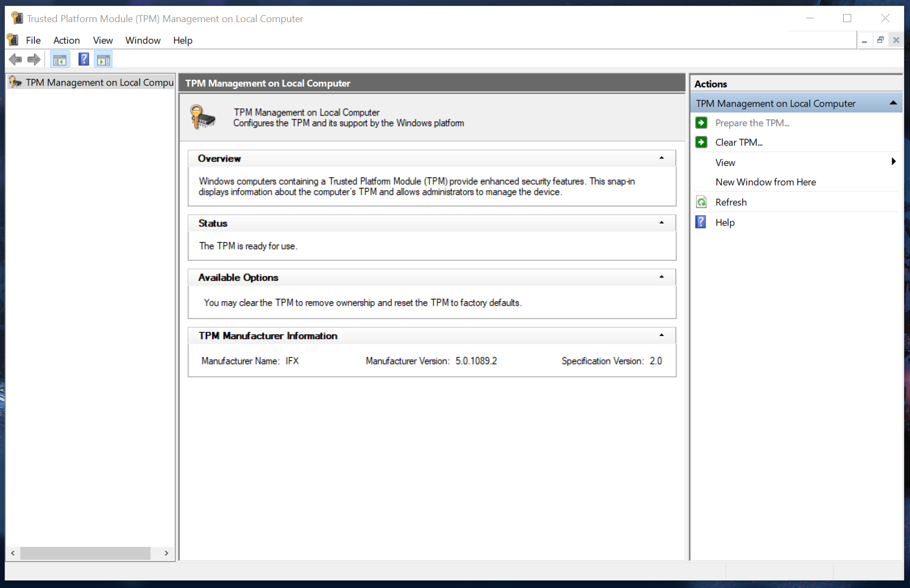Click the Overview heading text
Image resolution: width=910 pixels, height=588 pixels.
pyautogui.click(x=219, y=159)
